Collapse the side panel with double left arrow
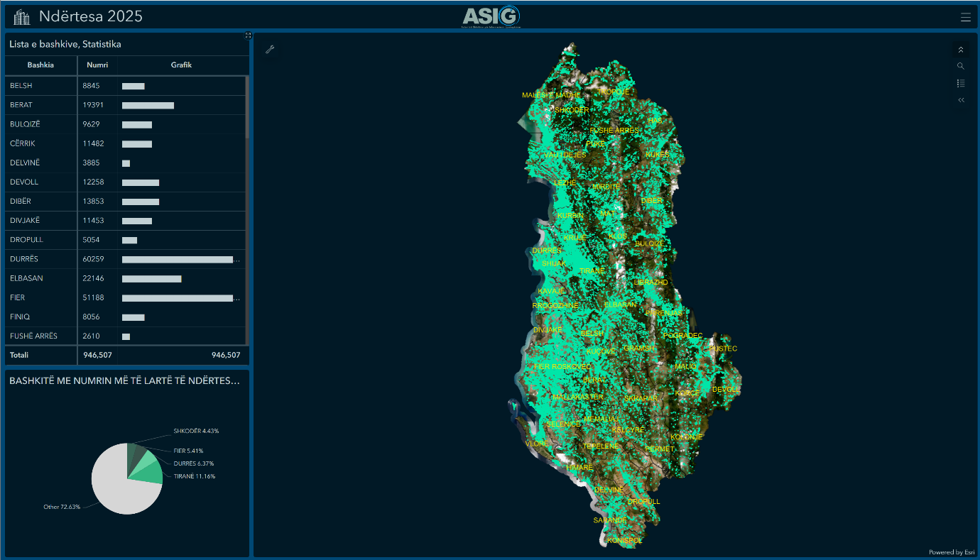The width and height of the screenshot is (980, 560). click(961, 100)
